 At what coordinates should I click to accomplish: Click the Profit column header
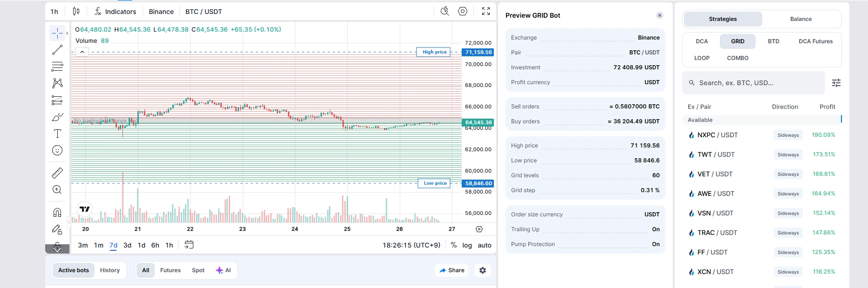pos(827,107)
